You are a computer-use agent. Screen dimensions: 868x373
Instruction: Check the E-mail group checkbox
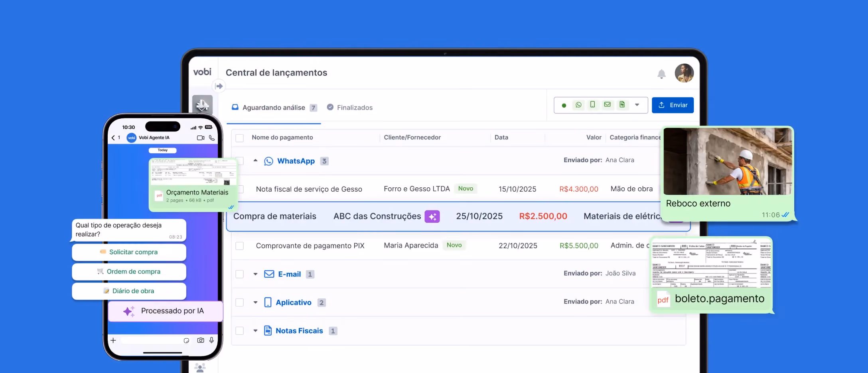240,274
